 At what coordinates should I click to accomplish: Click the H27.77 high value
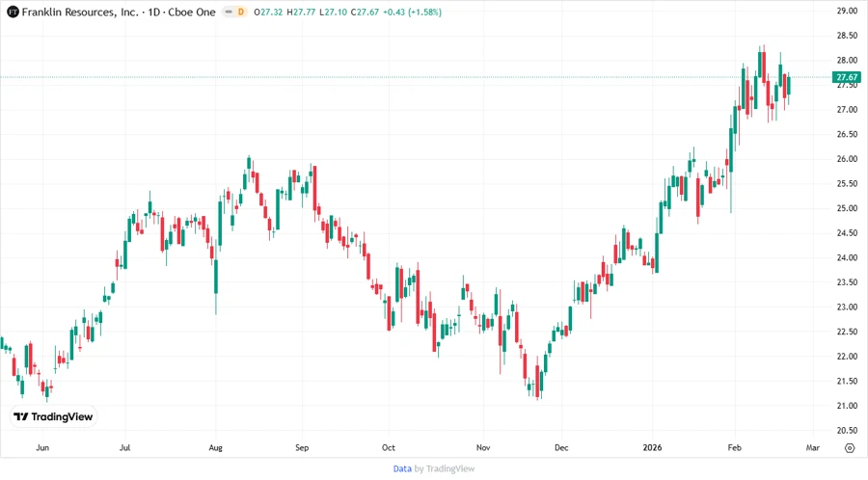pyautogui.click(x=301, y=12)
